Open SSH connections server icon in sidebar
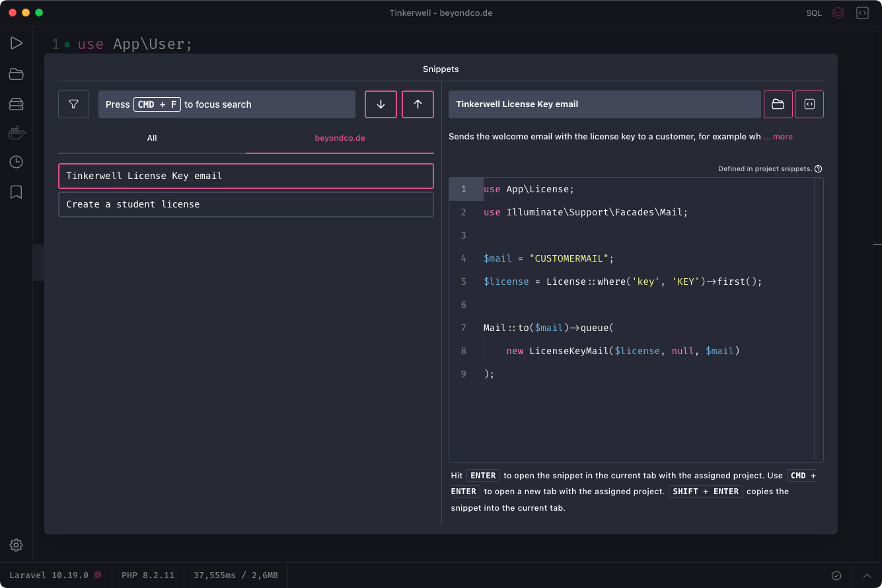This screenshot has width=882, height=588. (x=17, y=104)
